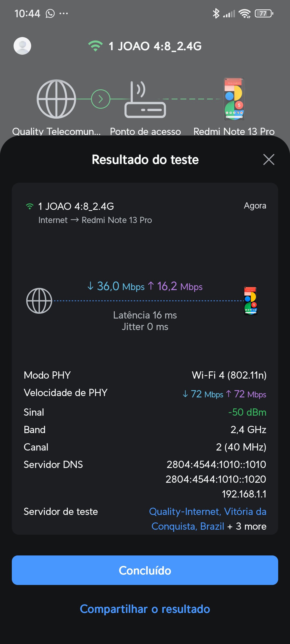The image size is (290, 644).
Task: Close the Resultado do teste panel
Action: coord(269,160)
